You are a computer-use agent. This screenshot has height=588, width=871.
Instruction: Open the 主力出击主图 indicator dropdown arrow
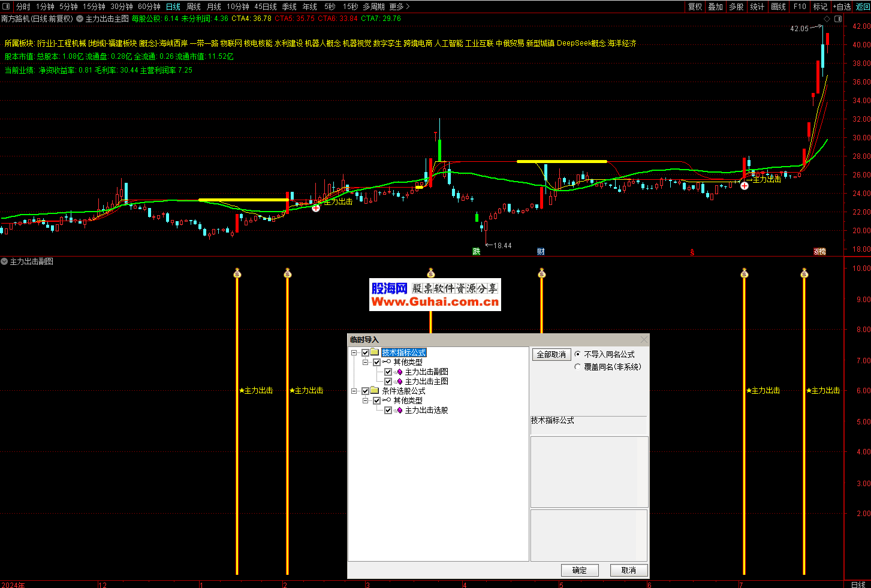click(79, 19)
